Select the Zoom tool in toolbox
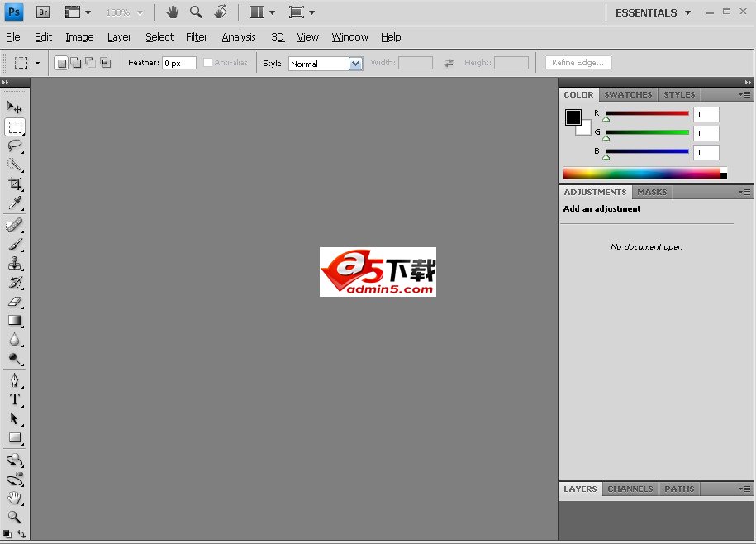Viewport: 756px width, 544px height. [x=15, y=517]
